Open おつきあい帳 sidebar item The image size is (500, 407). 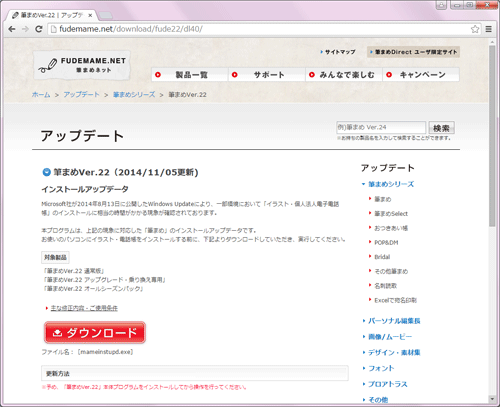[391, 228]
